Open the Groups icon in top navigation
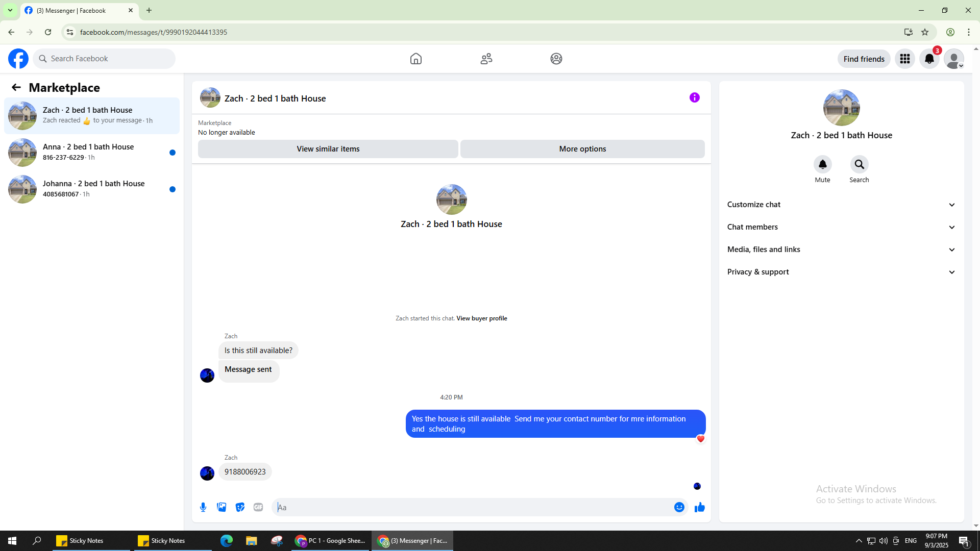Viewport: 980px width, 551px height. 556,59
